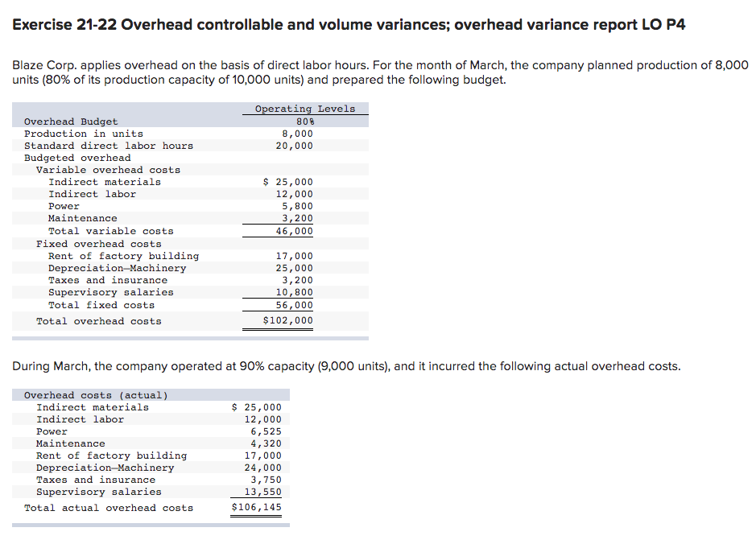Image resolution: width=756 pixels, height=540 pixels.
Task: Select 'Standard direct labor hours' label
Action: tap(109, 146)
